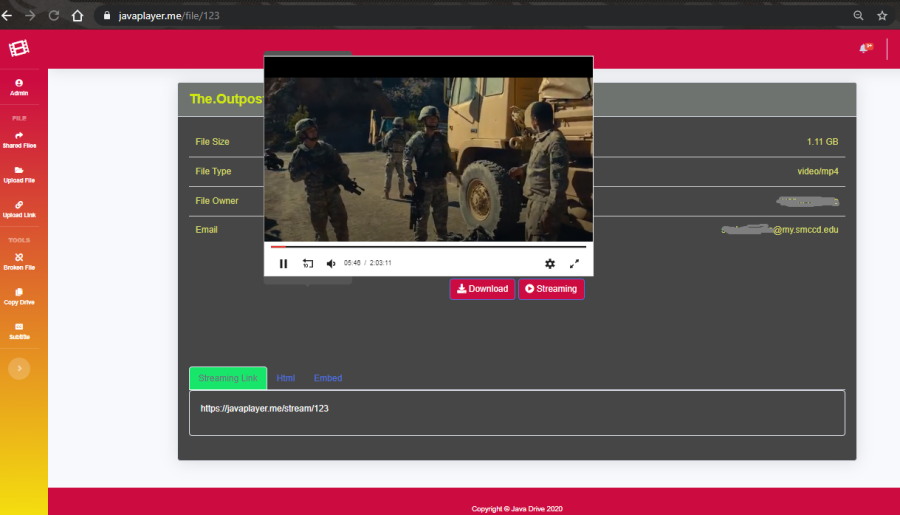Click the 2:03:11 video duration text
900x515 pixels.
[x=381, y=263]
